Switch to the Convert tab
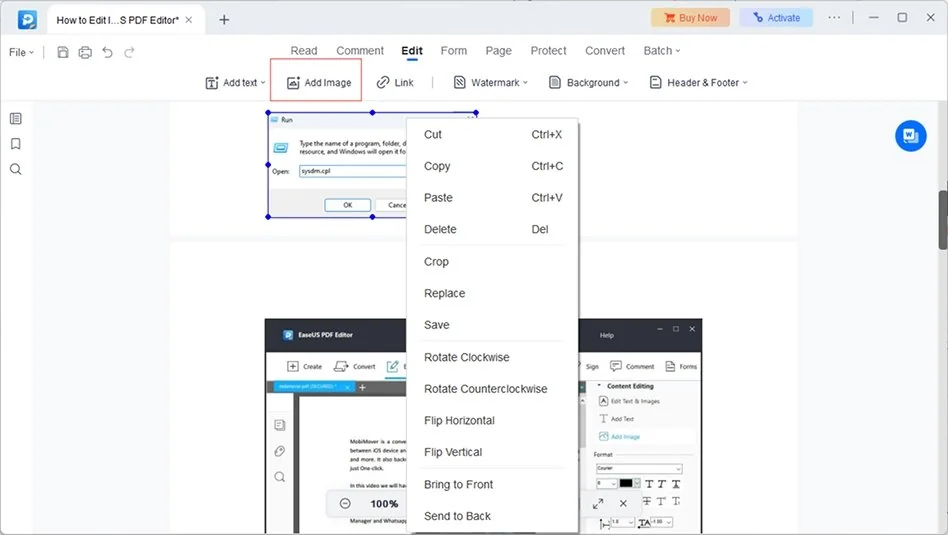Image resolution: width=948 pixels, height=535 pixels. 605,51
